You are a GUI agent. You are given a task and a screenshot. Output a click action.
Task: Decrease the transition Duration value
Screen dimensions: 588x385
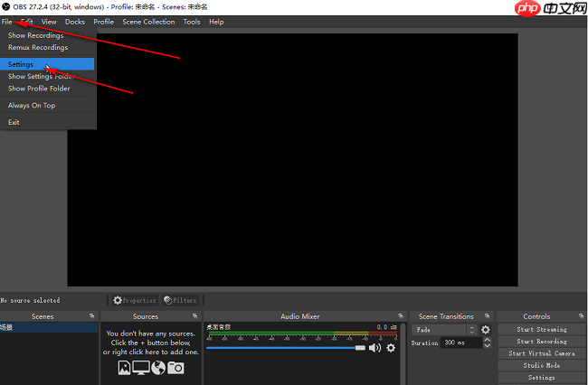[487, 345]
